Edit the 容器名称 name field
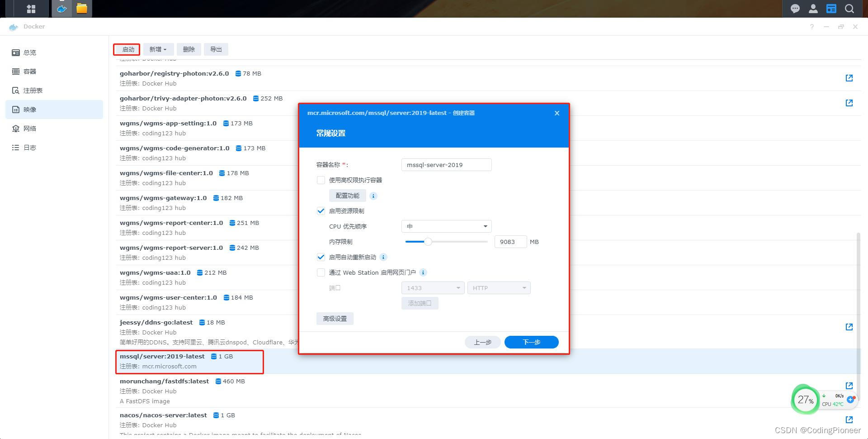This screenshot has width=868, height=439. tap(446, 164)
